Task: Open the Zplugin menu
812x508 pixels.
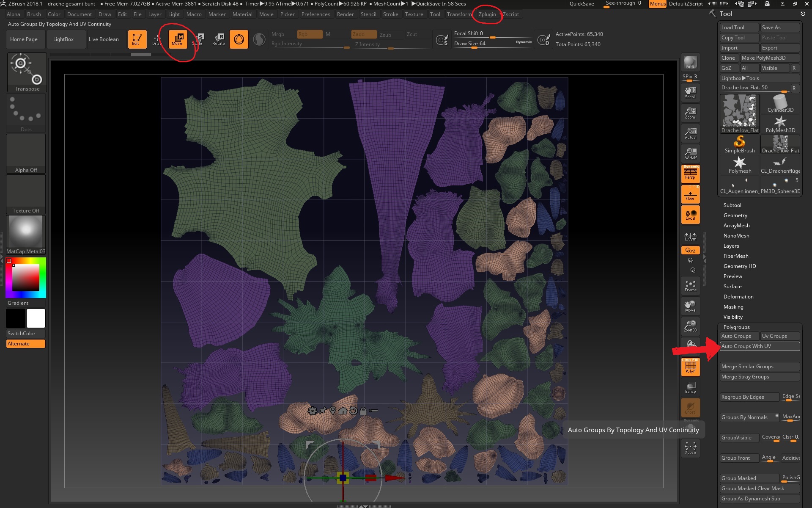Action: tap(487, 14)
